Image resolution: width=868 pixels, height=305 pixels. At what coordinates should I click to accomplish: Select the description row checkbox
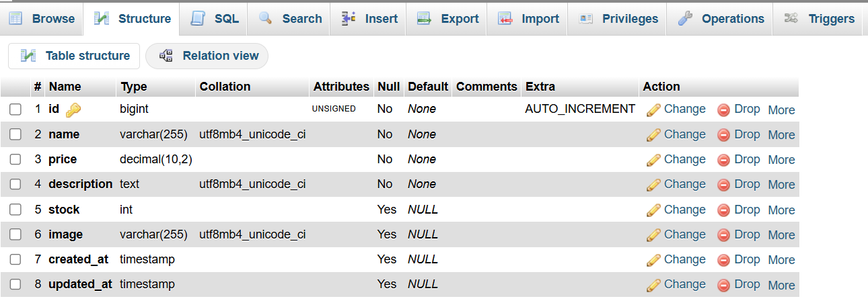(x=15, y=184)
